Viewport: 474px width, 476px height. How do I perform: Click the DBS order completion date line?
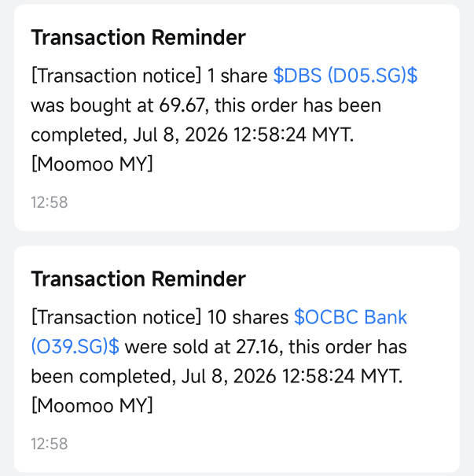point(193,135)
